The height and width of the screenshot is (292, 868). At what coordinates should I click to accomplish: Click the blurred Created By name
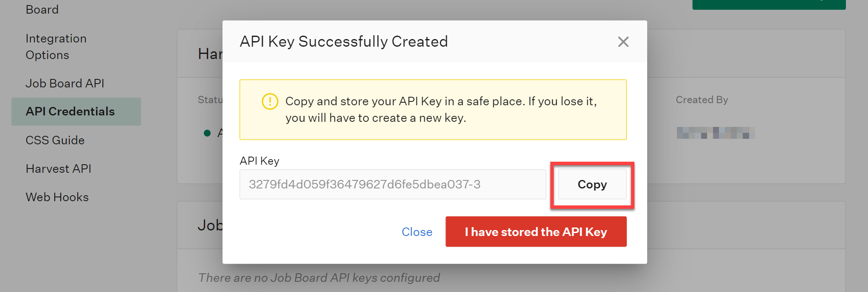(716, 133)
